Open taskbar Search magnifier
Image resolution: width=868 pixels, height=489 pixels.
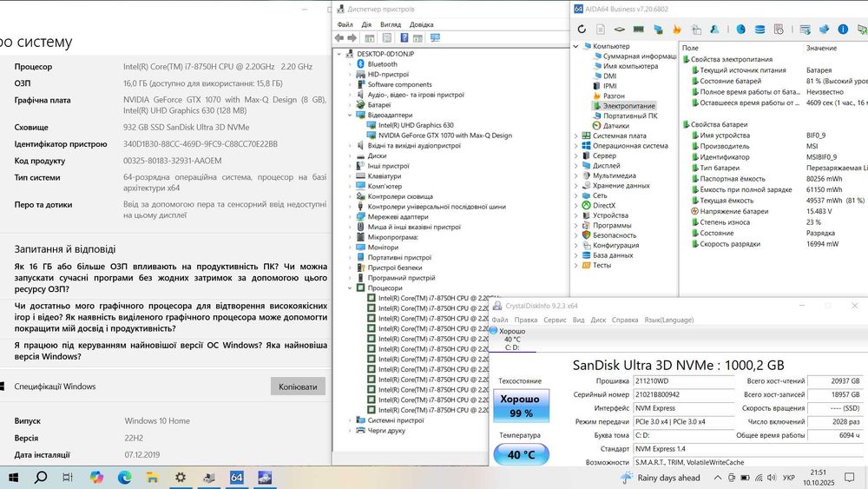point(41,478)
